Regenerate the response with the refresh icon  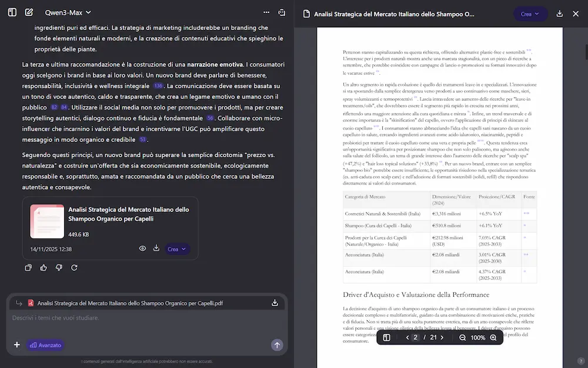74,268
